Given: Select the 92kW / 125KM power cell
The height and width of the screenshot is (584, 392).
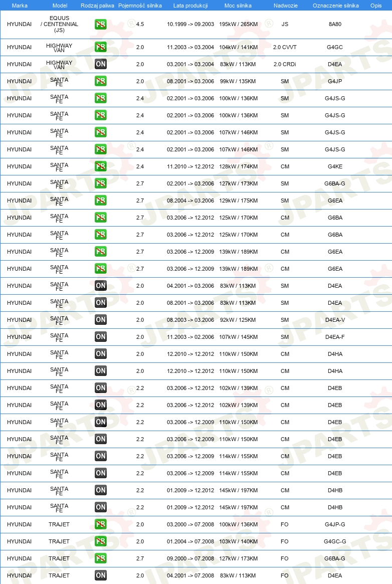Looking at the screenshot, I should [x=238, y=320].
